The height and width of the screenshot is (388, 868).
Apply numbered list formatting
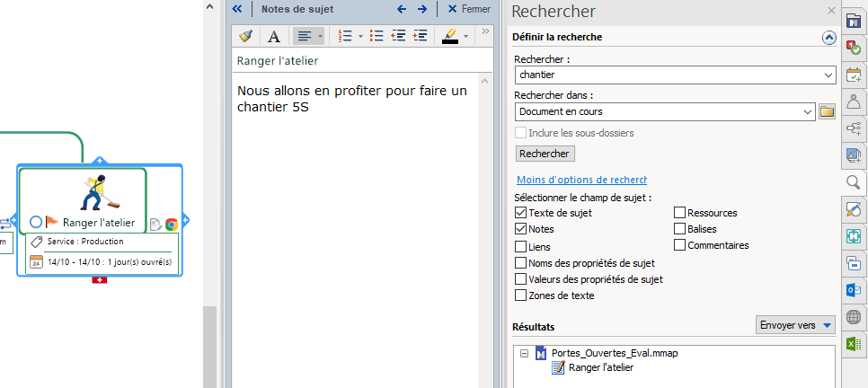344,36
